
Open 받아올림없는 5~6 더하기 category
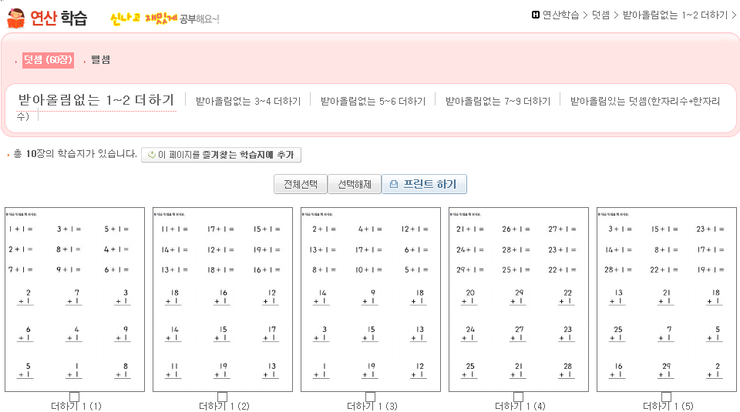pos(373,101)
